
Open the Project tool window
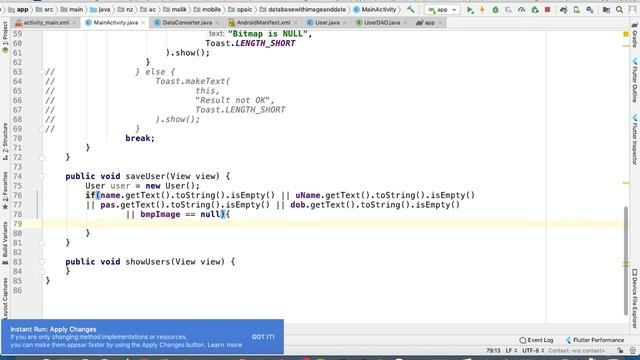[x=5, y=38]
